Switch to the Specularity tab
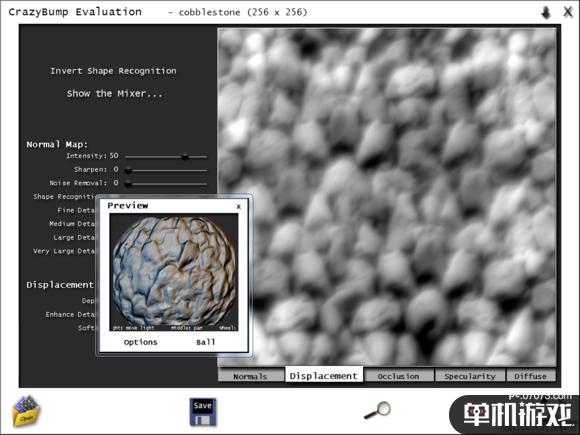The width and height of the screenshot is (580, 435). 470,376
